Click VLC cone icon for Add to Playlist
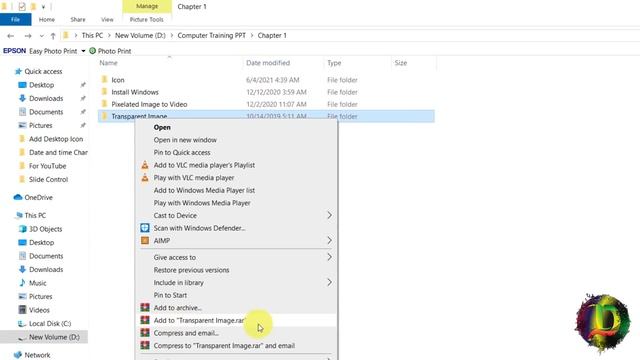 pos(145,165)
